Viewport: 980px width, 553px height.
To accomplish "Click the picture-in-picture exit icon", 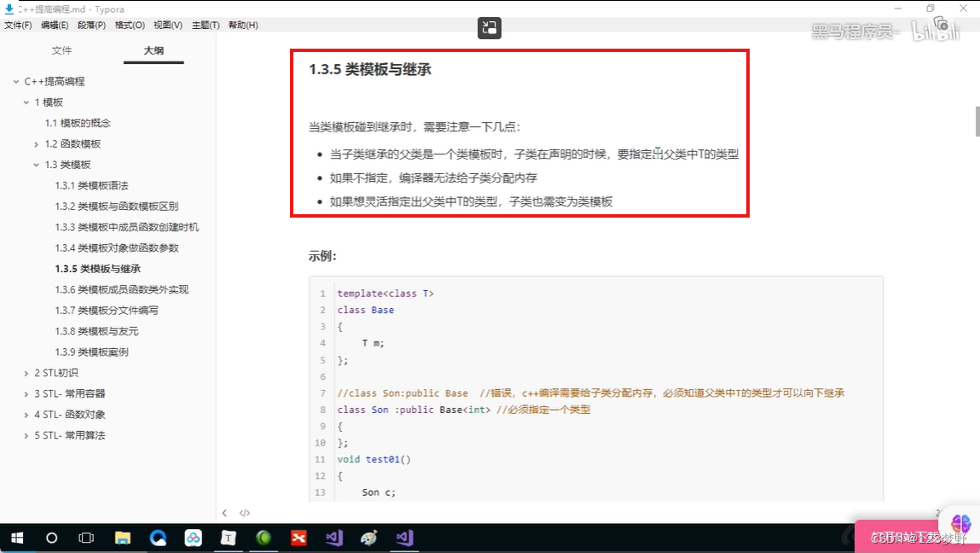I will [490, 27].
